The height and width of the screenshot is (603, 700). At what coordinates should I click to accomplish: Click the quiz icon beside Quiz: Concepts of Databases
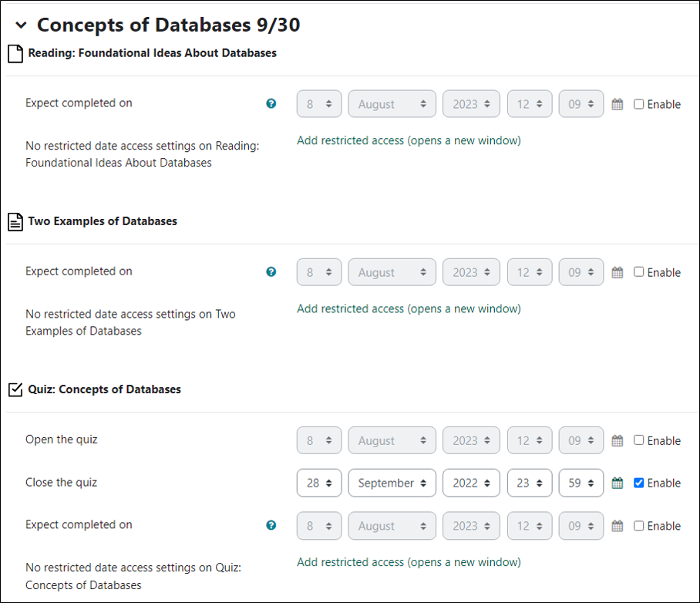[15, 389]
